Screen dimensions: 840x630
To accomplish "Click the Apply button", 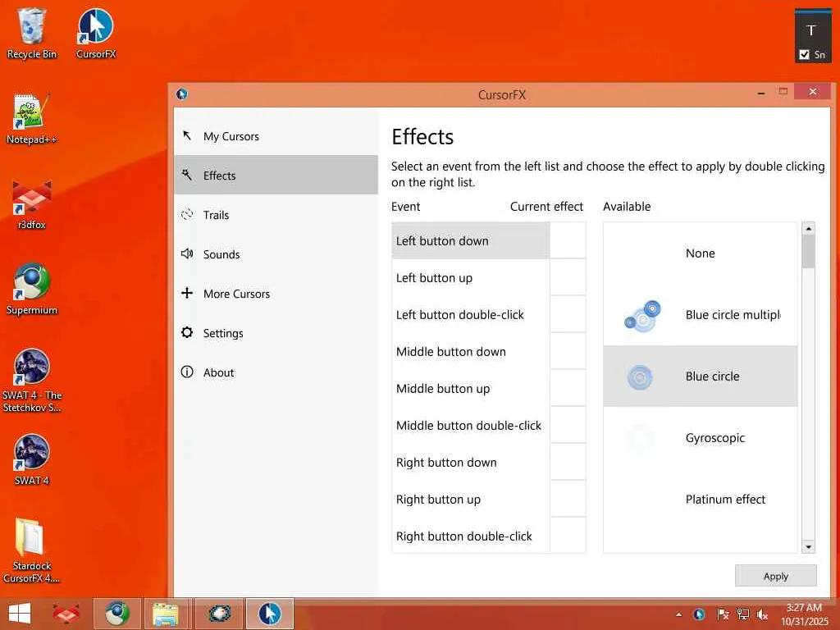I will tap(775, 576).
